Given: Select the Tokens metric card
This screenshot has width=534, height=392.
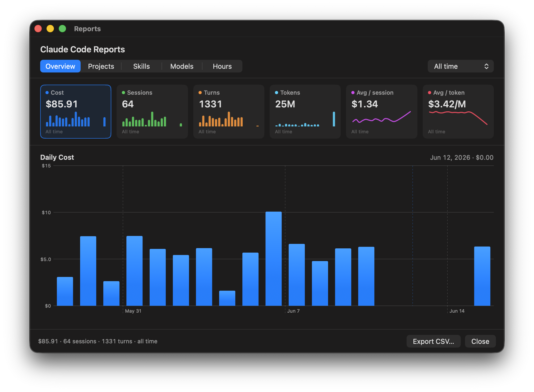Looking at the screenshot, I should coord(305,112).
